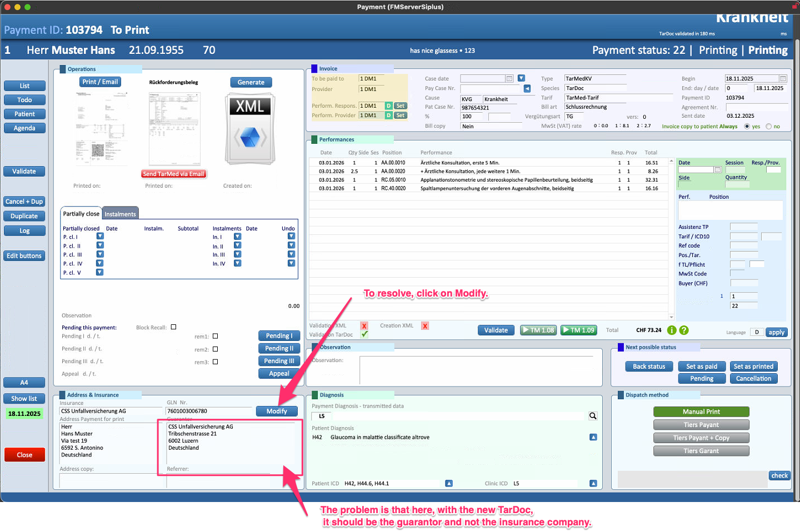Click the Manual Print button

[701, 411]
